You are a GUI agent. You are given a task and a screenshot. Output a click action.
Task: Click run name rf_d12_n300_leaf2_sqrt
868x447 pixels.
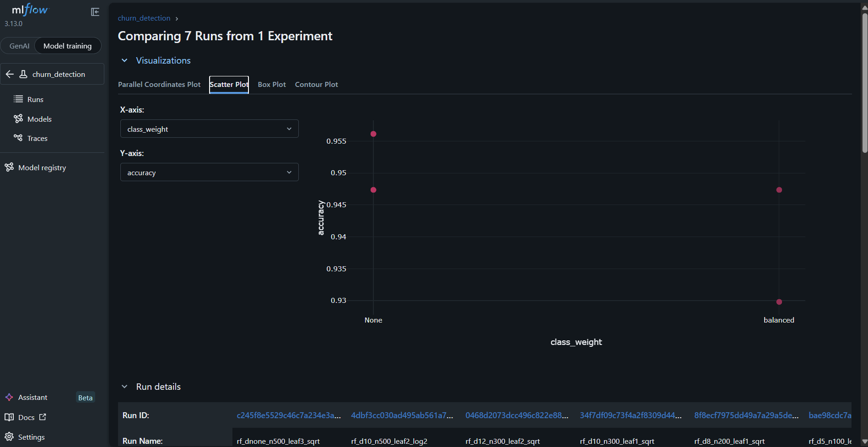pos(503,441)
